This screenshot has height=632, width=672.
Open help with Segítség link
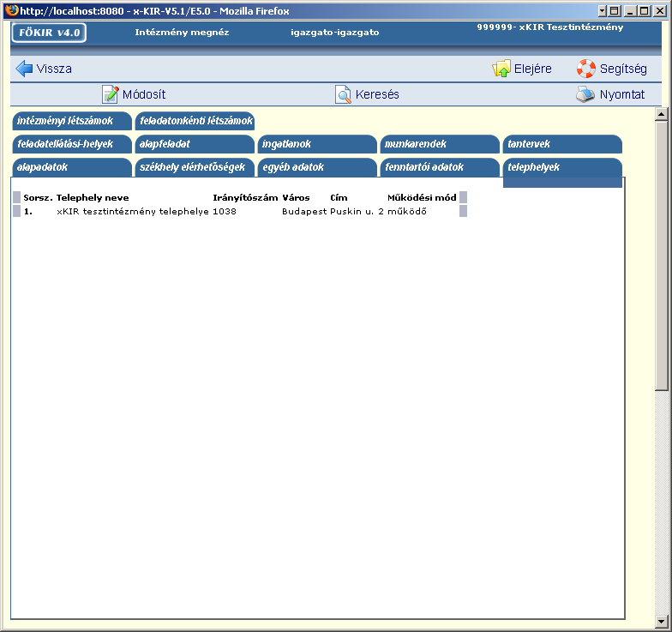tap(623, 69)
